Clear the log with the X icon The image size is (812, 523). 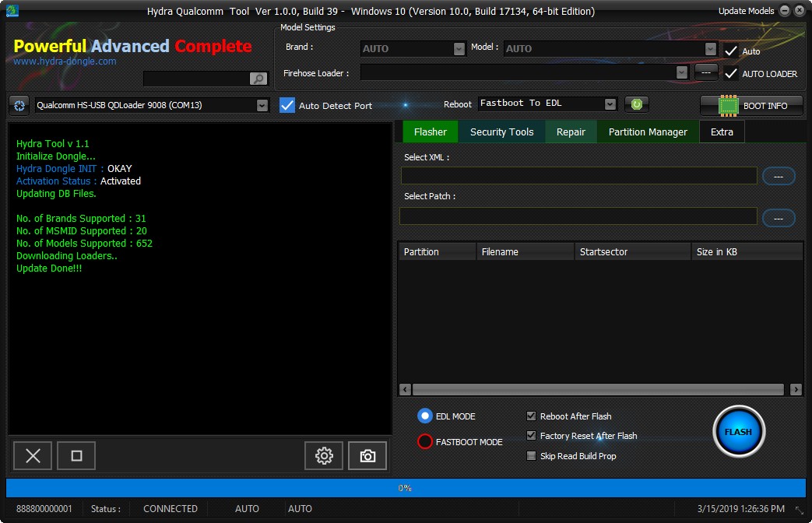pyautogui.click(x=33, y=455)
